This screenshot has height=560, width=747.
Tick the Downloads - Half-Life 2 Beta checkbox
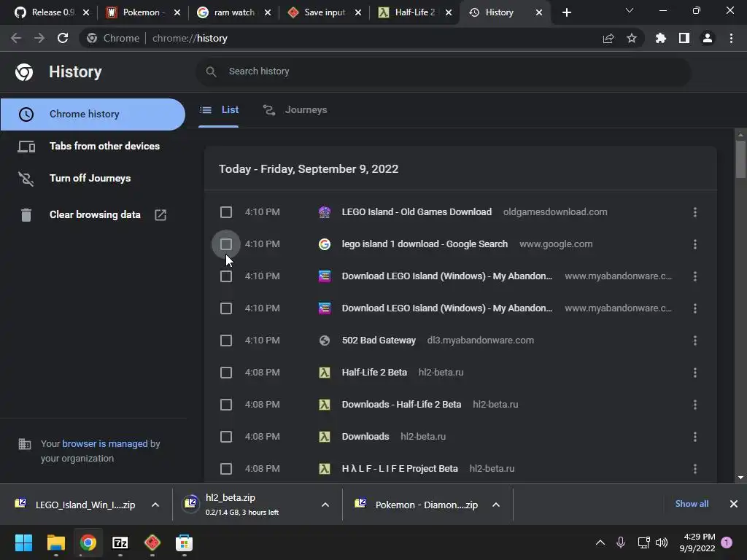click(x=226, y=405)
